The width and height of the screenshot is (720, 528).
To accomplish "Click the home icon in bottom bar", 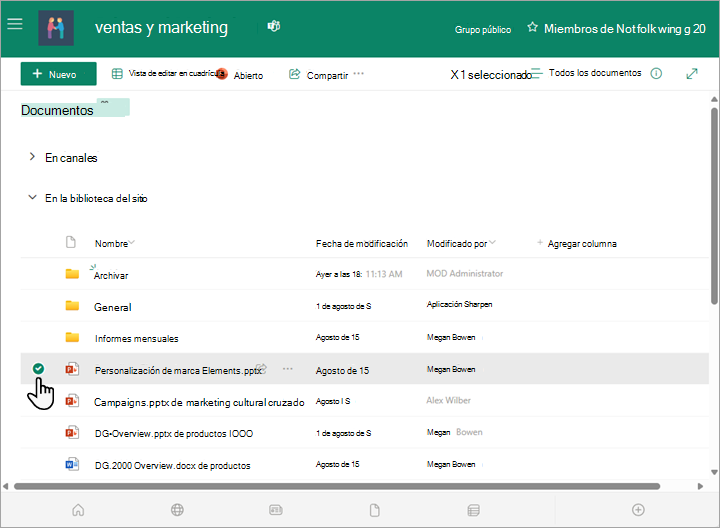I will [x=78, y=510].
